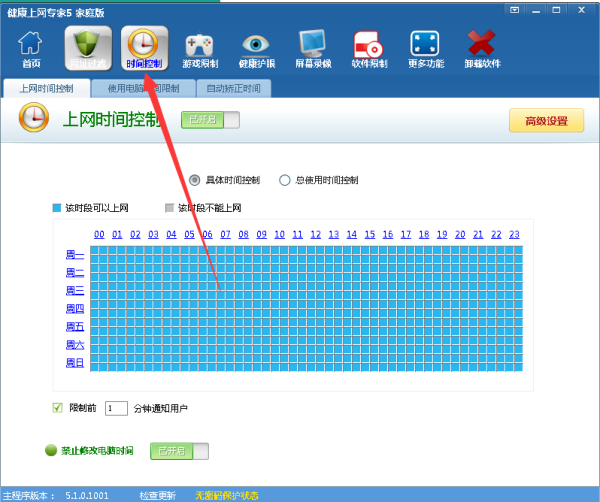The width and height of the screenshot is (600, 502).
Task: Open the green shield web filter icon
Action: [87, 48]
